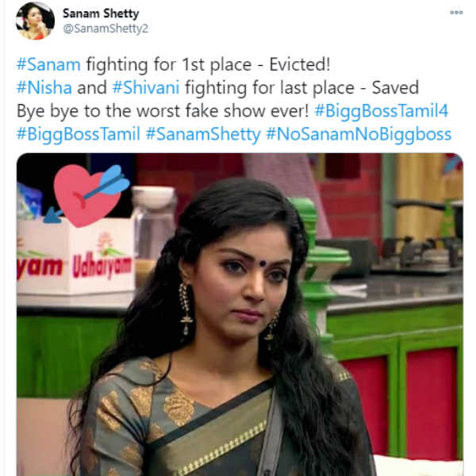Select the #BiggBossTamil hashtag
The image size is (476, 476).
click(79, 134)
